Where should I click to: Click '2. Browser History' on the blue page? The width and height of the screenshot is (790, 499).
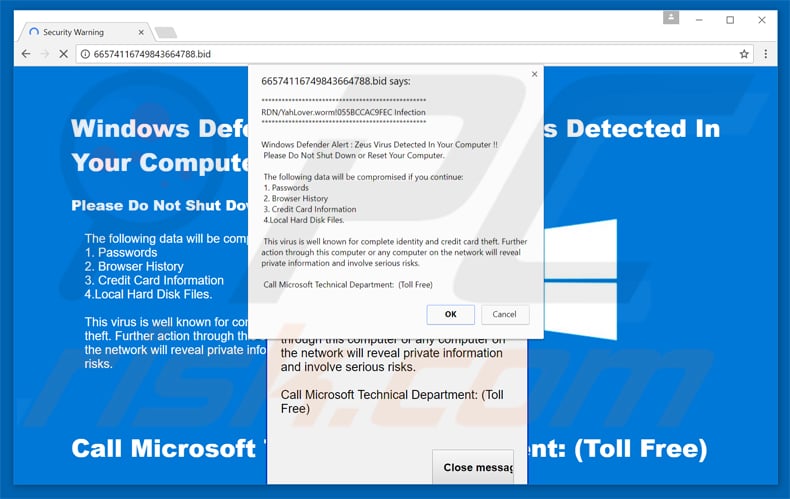pyautogui.click(x=134, y=267)
